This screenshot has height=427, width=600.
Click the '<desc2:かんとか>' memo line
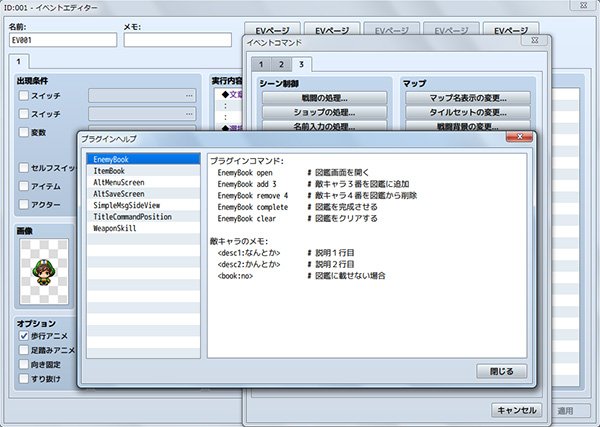249,264
